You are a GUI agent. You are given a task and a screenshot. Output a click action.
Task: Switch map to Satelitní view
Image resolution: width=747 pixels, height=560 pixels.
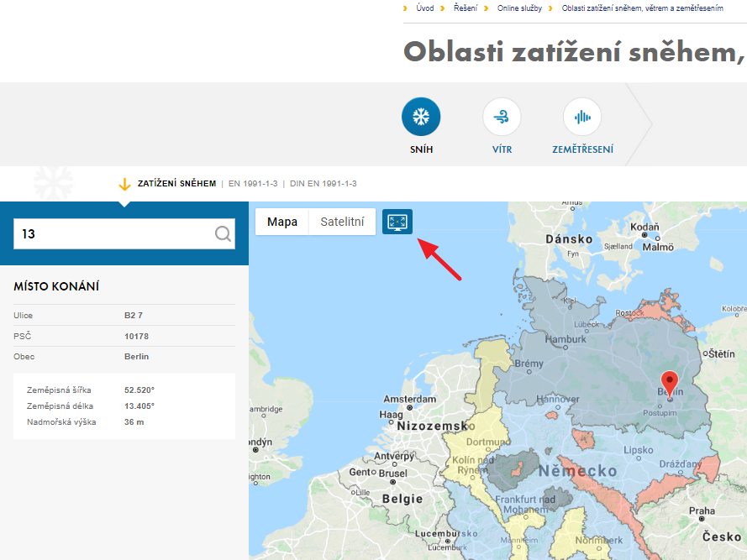[342, 222]
